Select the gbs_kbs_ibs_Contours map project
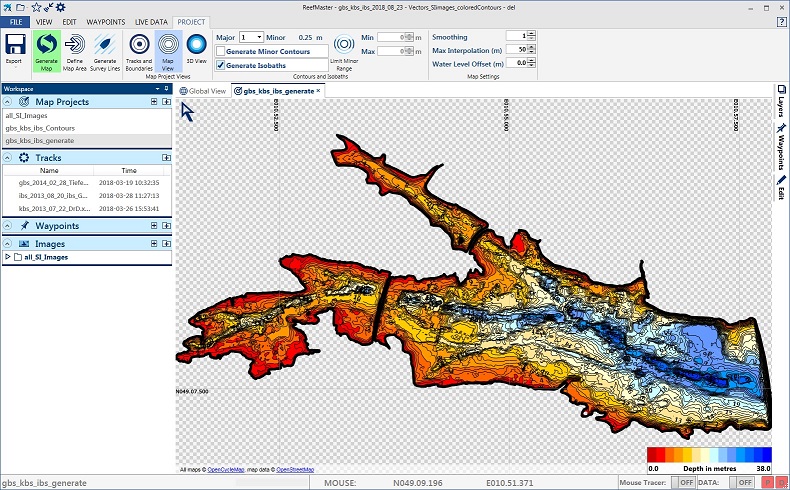This screenshot has height=490, width=790. 40,128
